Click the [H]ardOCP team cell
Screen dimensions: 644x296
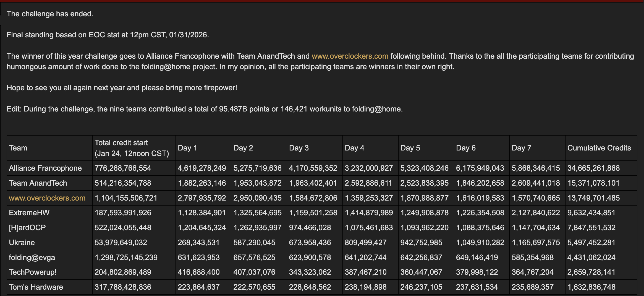click(x=27, y=228)
